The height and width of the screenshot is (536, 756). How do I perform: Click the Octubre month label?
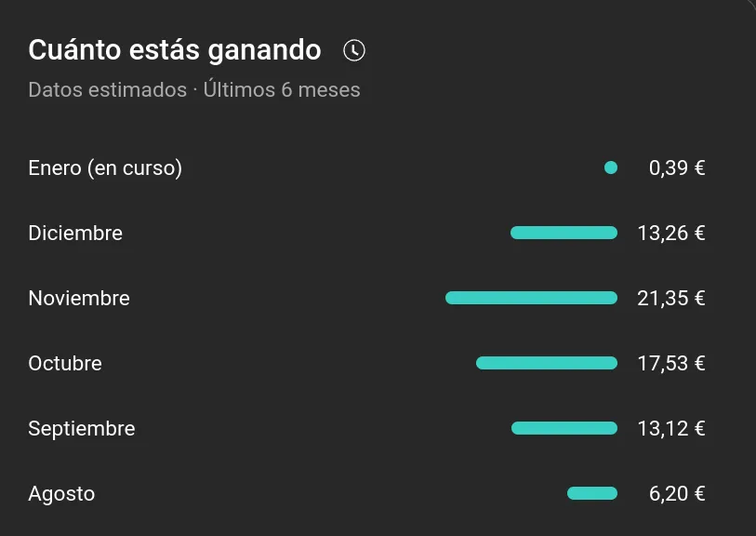[65, 363]
